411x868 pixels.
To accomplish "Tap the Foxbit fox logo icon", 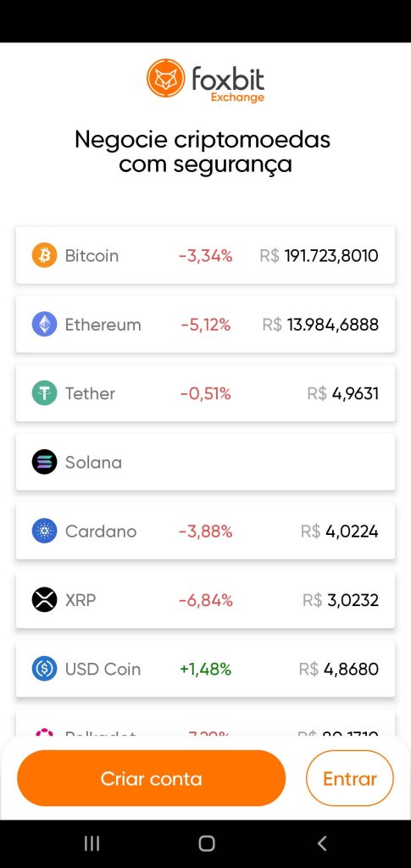I will (x=165, y=78).
